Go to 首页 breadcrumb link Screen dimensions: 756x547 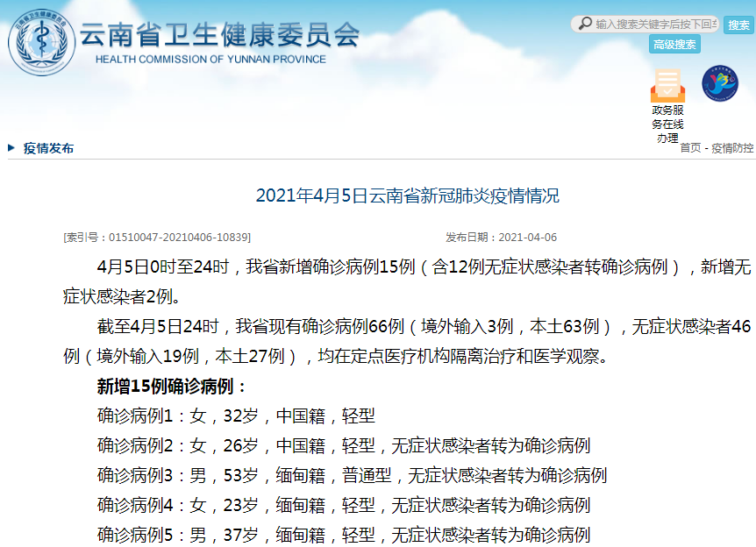click(690, 148)
